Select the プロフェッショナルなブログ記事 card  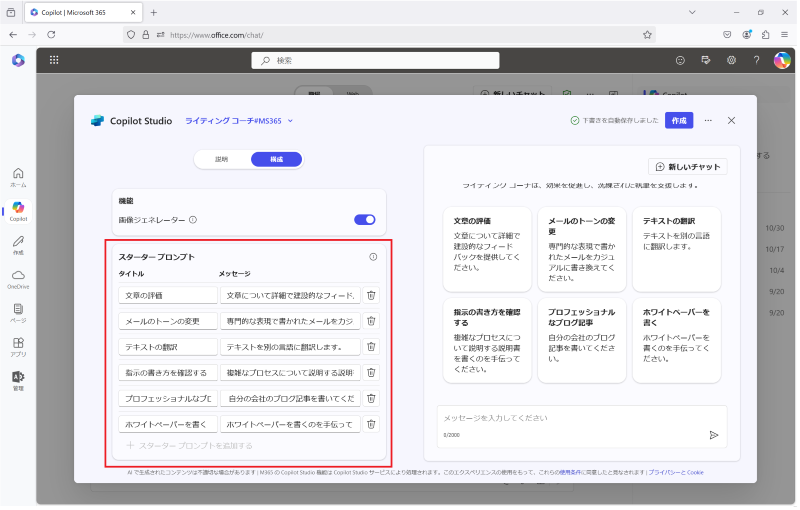click(x=582, y=341)
